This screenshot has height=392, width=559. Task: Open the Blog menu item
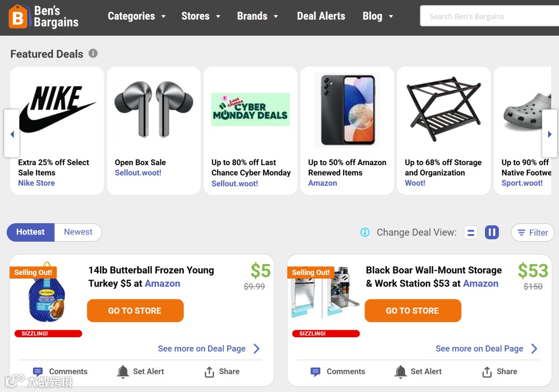378,17
